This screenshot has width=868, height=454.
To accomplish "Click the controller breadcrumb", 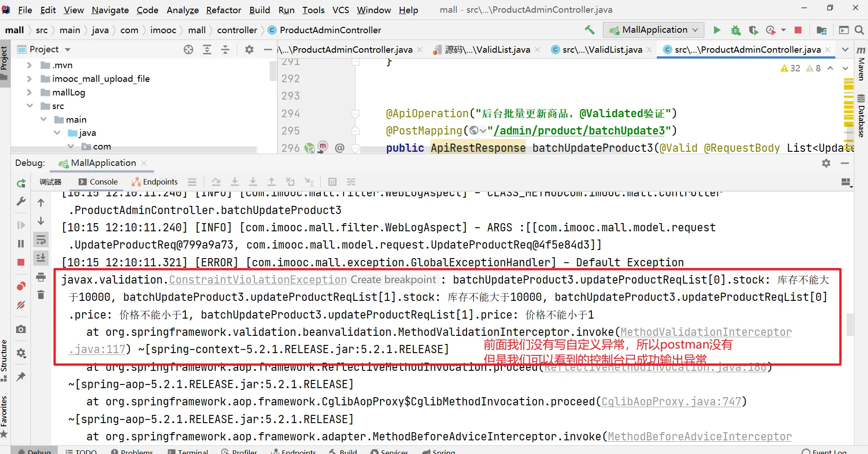I will pos(237,30).
